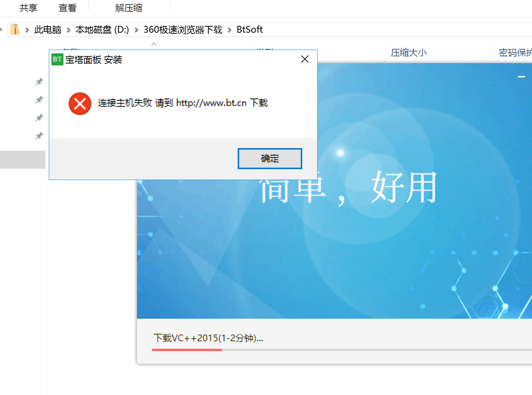Select the highlighted sidebar navigation item

tap(23, 160)
